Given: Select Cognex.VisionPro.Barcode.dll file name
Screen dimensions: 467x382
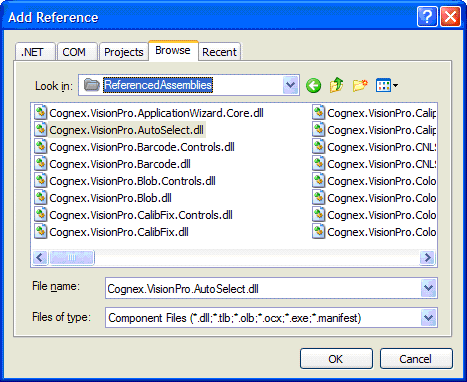Looking at the screenshot, I should coord(120,164).
